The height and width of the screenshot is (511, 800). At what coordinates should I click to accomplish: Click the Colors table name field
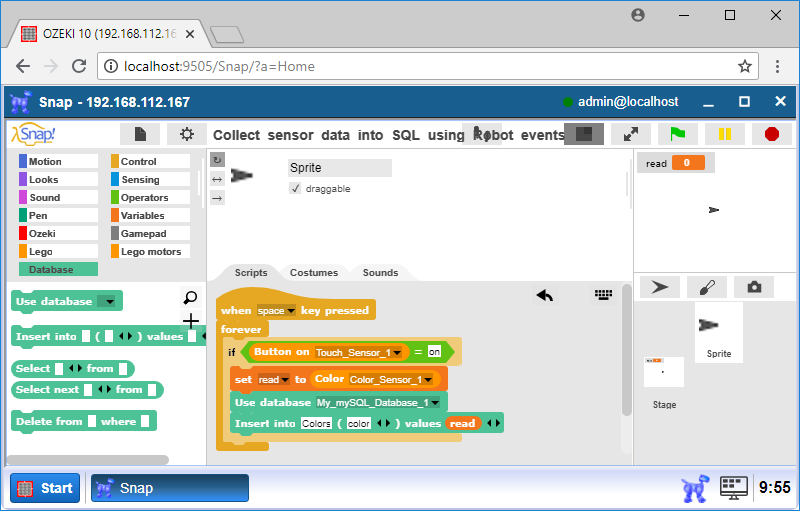(x=316, y=424)
